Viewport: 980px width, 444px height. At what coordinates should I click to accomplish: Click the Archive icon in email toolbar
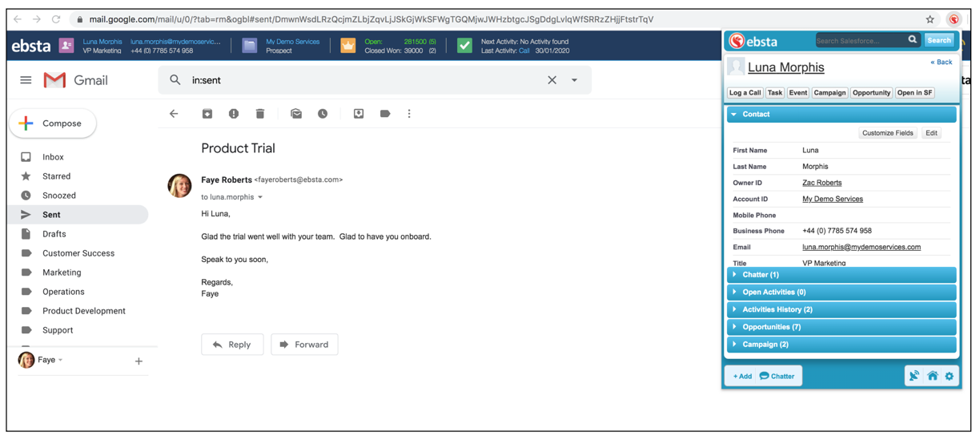click(x=207, y=114)
